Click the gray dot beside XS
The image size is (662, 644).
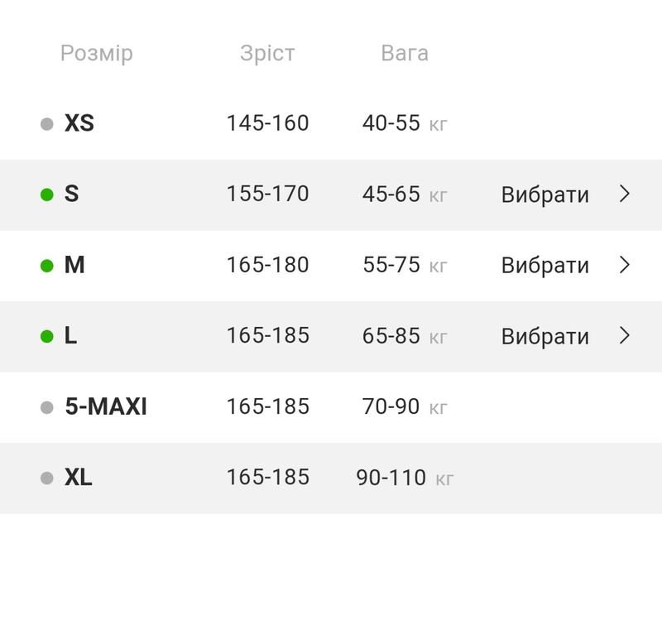point(47,124)
